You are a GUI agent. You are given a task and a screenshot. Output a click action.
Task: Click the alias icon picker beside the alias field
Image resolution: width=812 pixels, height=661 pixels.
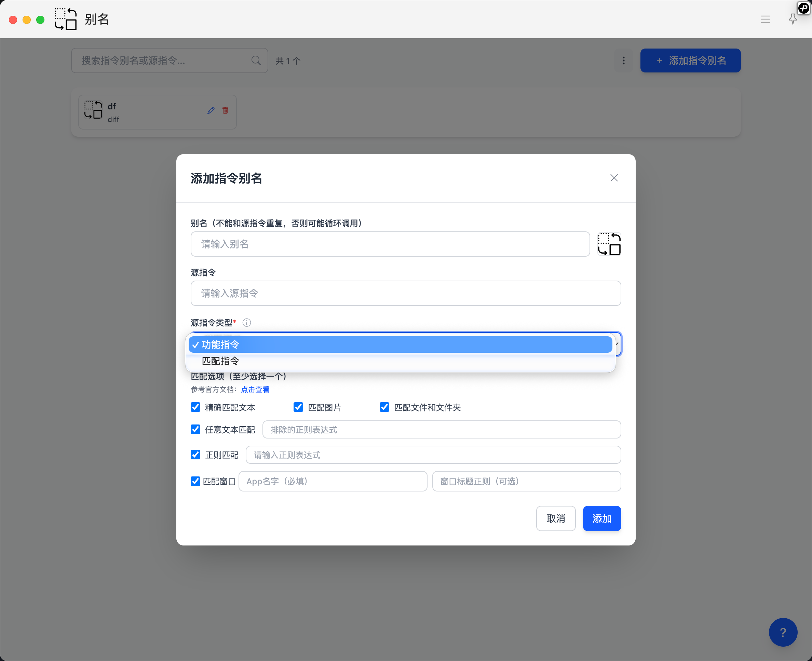click(x=609, y=244)
